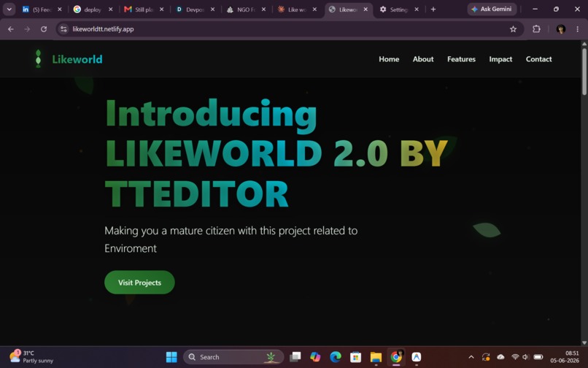Open Chrome three-dot menu
Image resolution: width=588 pixels, height=368 pixels.
(578, 29)
